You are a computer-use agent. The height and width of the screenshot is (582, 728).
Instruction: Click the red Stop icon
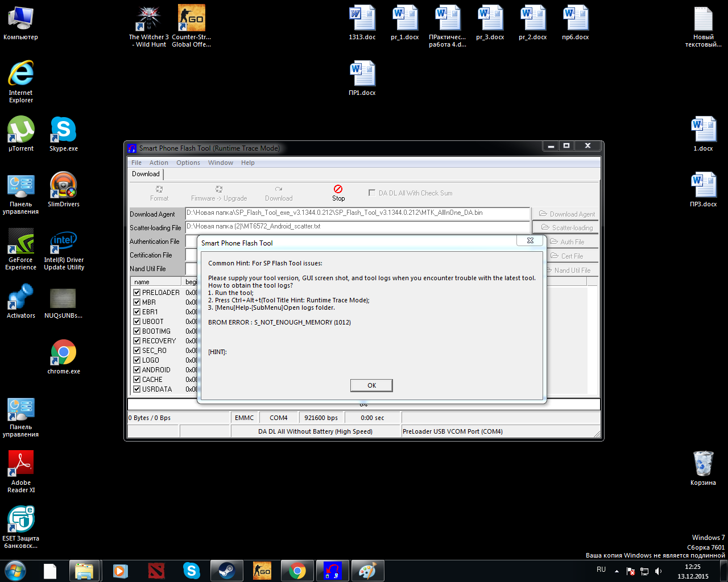338,189
